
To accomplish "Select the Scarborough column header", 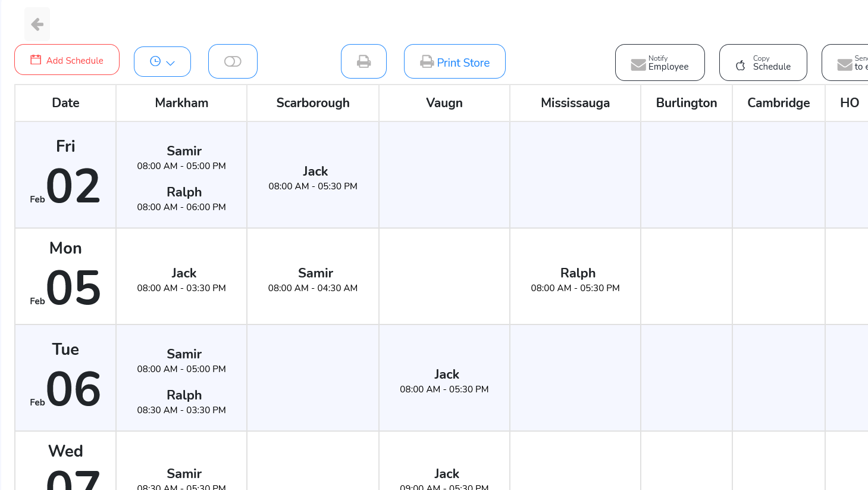I will point(313,103).
